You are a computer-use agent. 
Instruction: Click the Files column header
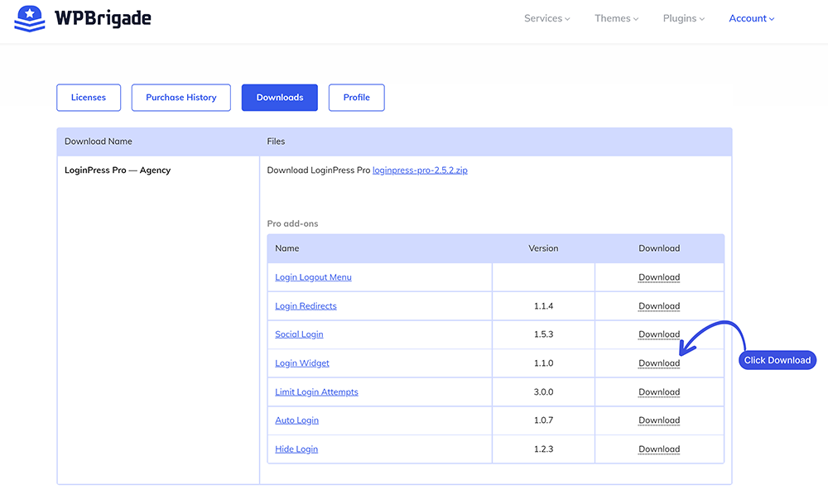276,142
